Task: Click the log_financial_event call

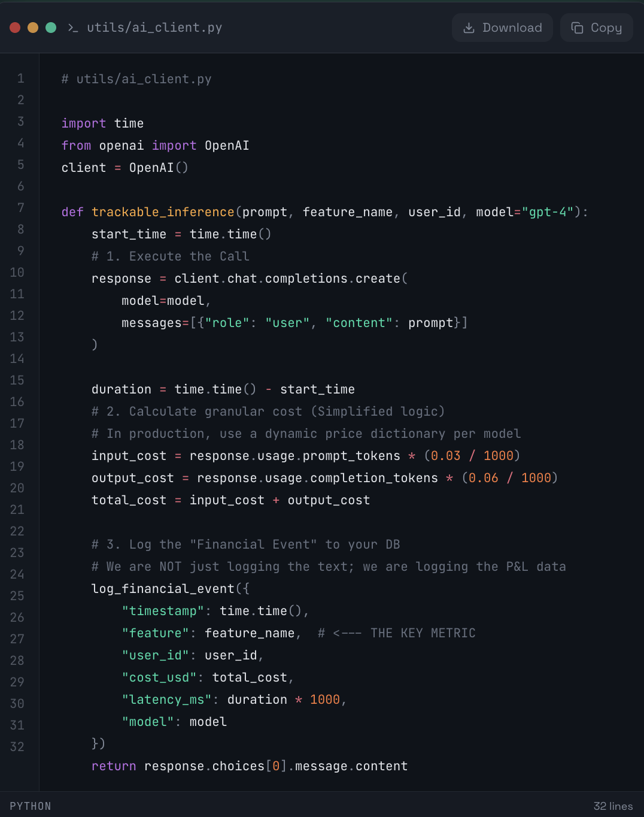Action: click(163, 589)
